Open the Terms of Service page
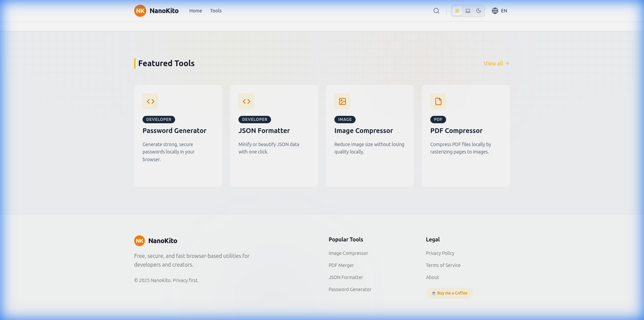Viewport: 644px width, 320px height. coord(443,265)
